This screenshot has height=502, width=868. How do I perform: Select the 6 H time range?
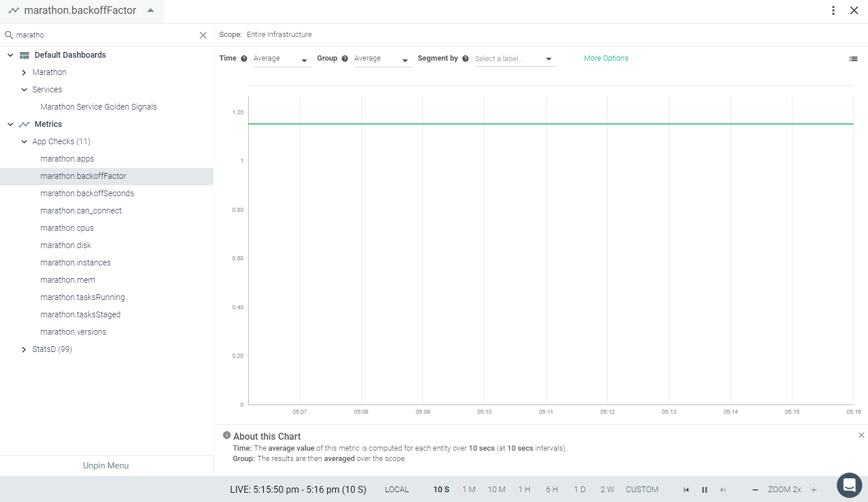pos(552,489)
